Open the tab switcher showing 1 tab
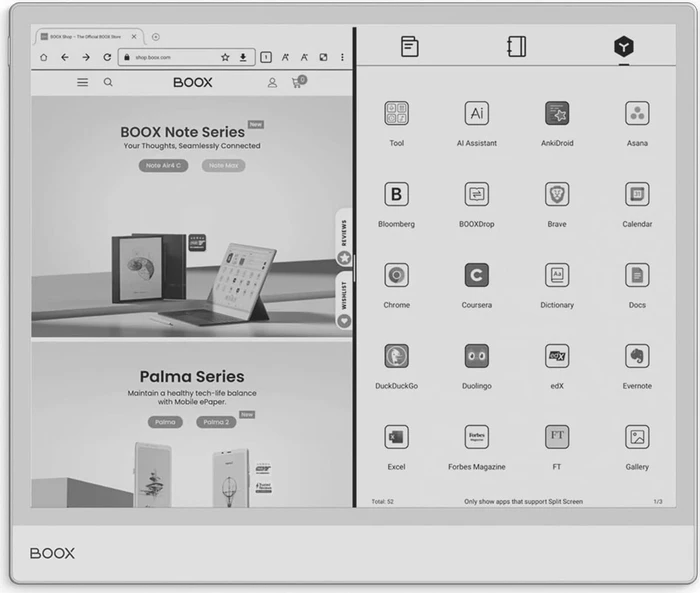This screenshot has height=593, width=700. [x=266, y=57]
